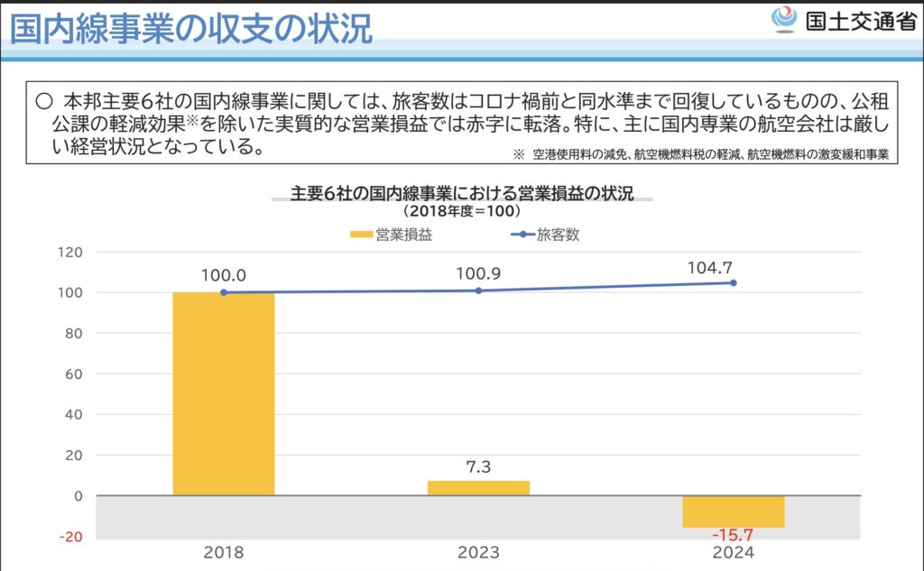Image resolution: width=924 pixels, height=571 pixels.
Task: Click the red -15.7 value label
Action: click(733, 535)
